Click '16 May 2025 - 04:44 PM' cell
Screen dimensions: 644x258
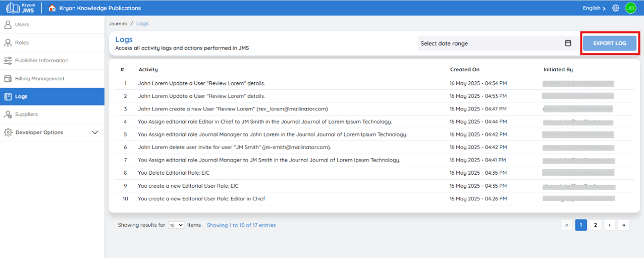point(478,121)
